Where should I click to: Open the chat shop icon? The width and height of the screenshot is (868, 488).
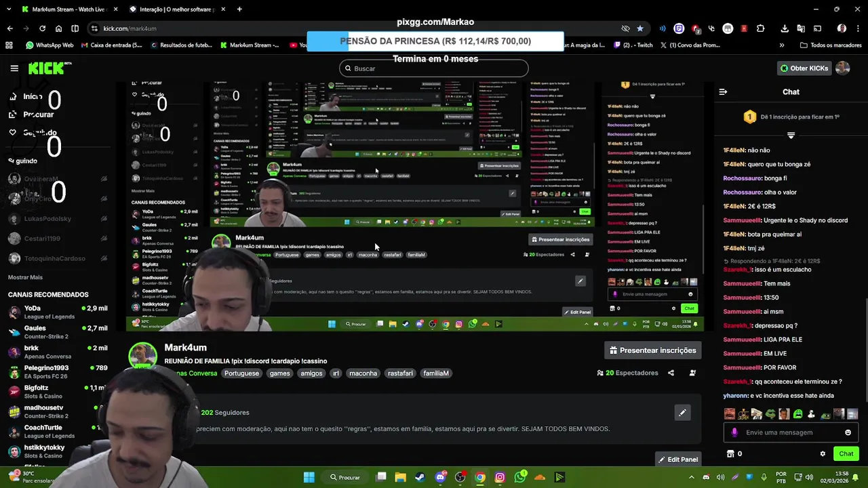point(730,454)
